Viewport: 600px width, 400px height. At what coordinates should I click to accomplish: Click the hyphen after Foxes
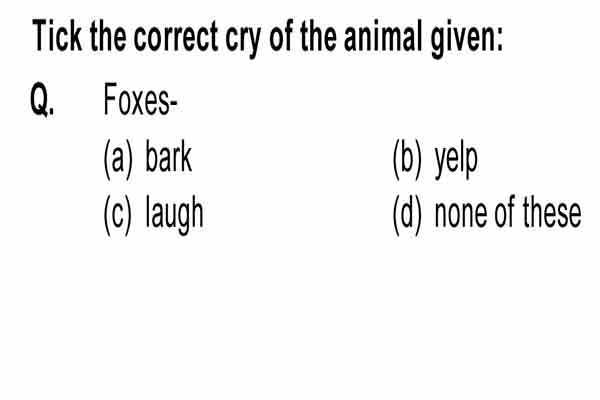[x=173, y=103]
